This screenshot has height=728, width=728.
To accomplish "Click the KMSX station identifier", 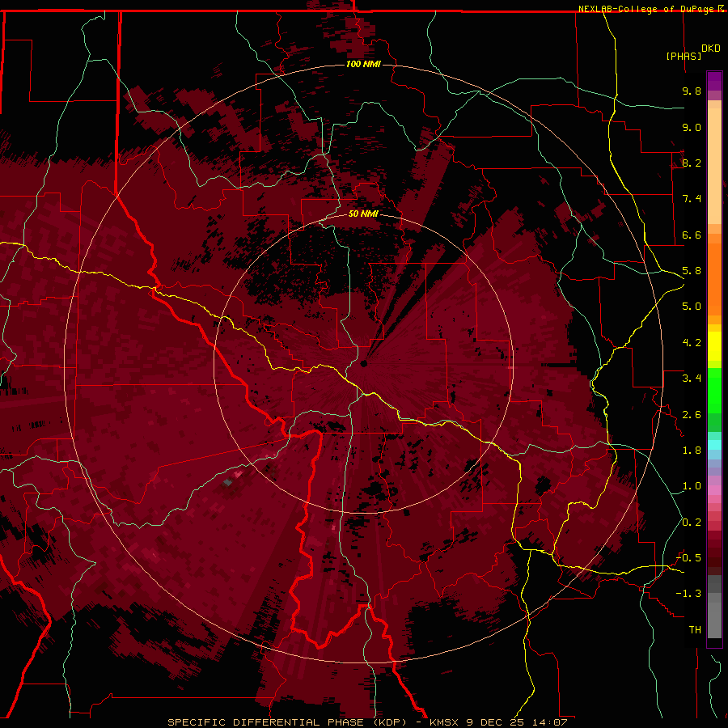I will [445, 722].
